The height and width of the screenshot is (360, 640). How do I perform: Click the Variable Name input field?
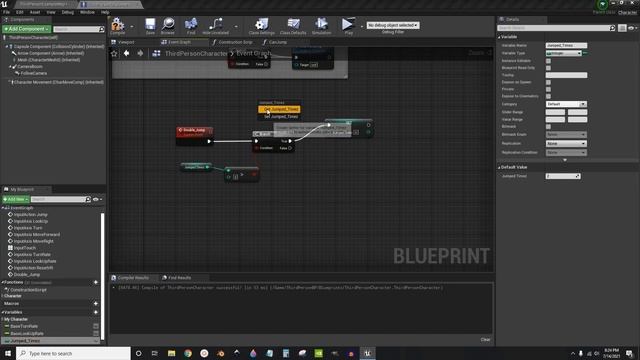click(x=566, y=46)
